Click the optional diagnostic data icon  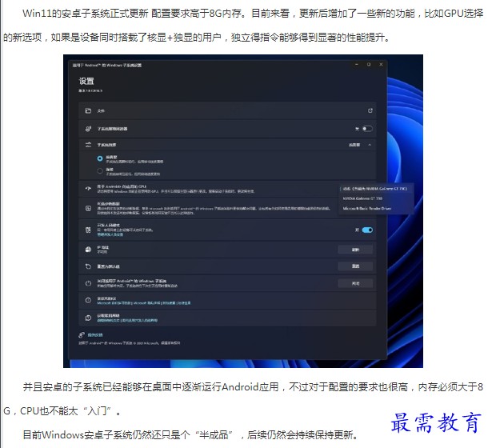[x=88, y=208]
